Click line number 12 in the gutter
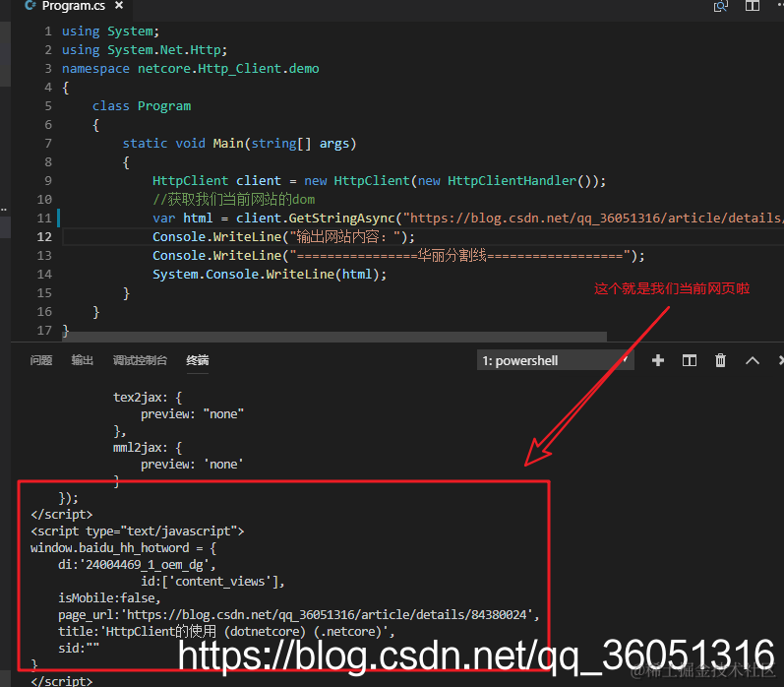The height and width of the screenshot is (687, 784). click(44, 236)
